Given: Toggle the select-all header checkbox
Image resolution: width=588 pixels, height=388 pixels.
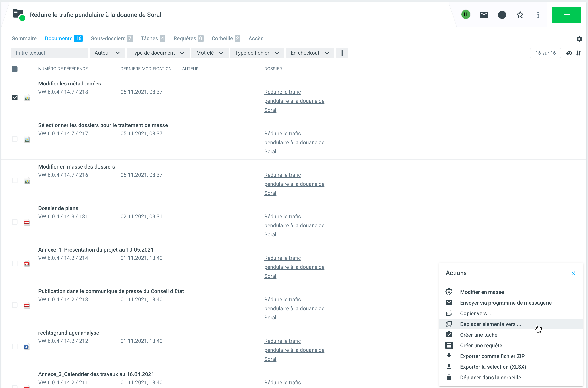Looking at the screenshot, I should (x=15, y=69).
